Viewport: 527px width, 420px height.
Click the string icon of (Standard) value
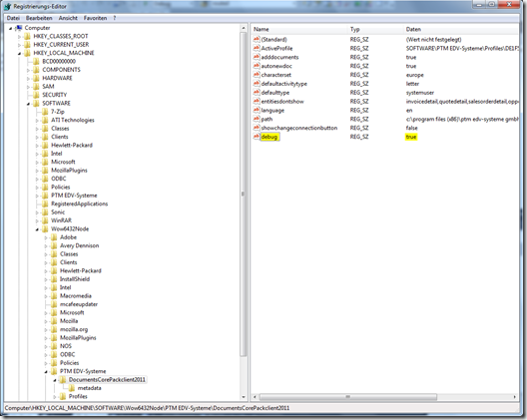[257, 39]
